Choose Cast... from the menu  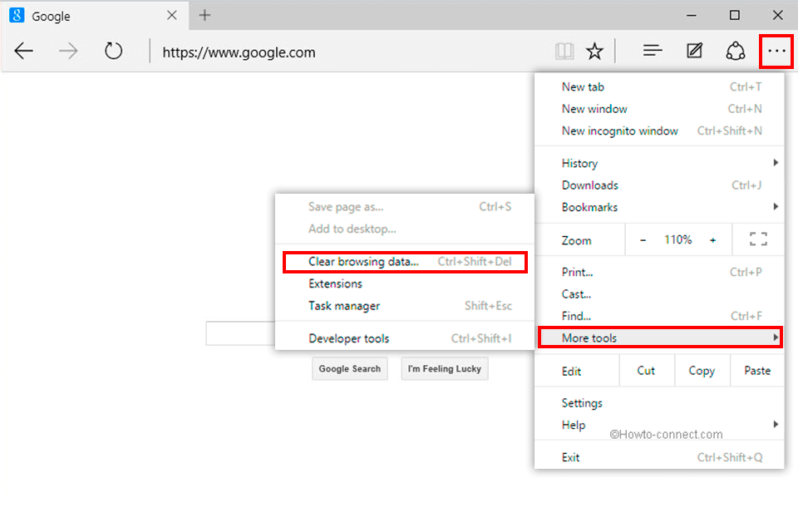(x=659, y=293)
